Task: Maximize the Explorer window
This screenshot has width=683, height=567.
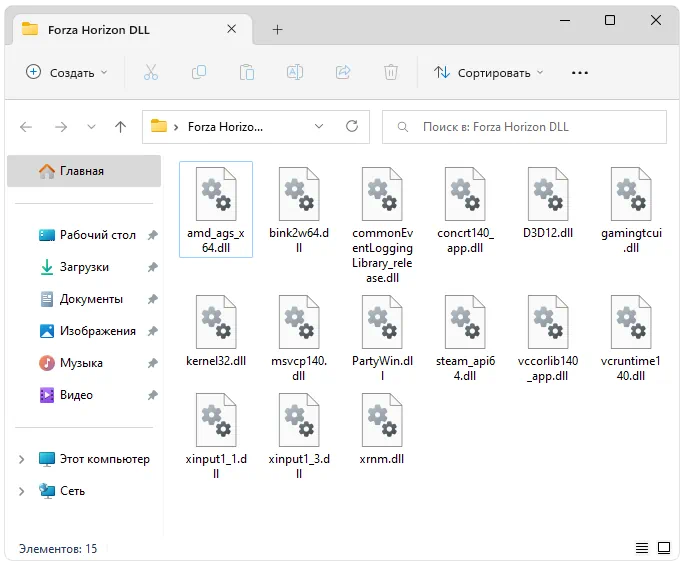Action: pyautogui.click(x=610, y=20)
